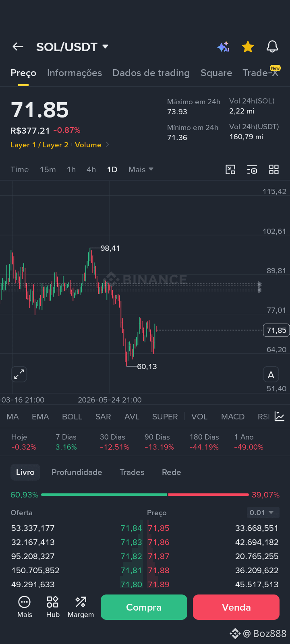Enable the EMA indicator
290x644 pixels.
point(40,417)
